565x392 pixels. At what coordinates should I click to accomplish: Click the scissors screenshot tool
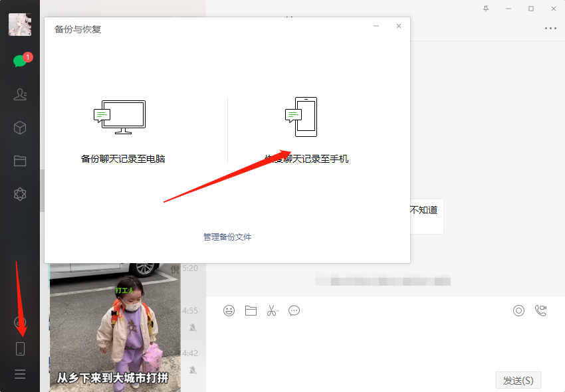[x=272, y=310]
